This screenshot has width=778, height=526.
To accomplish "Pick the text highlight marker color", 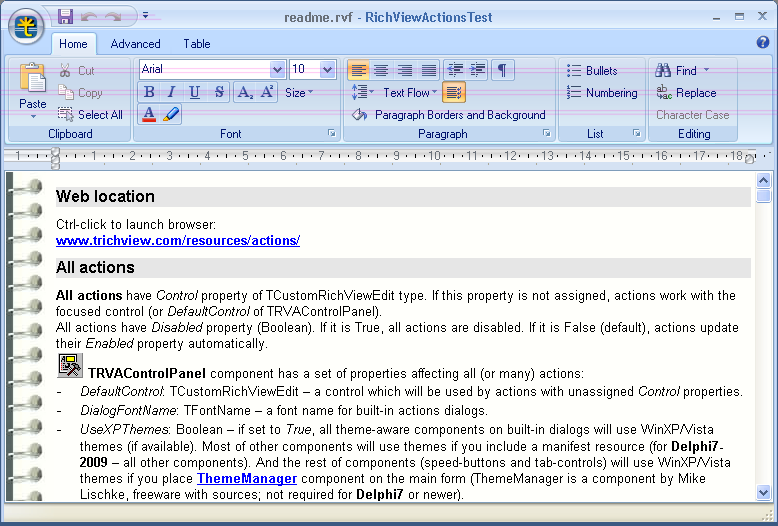I will point(171,115).
